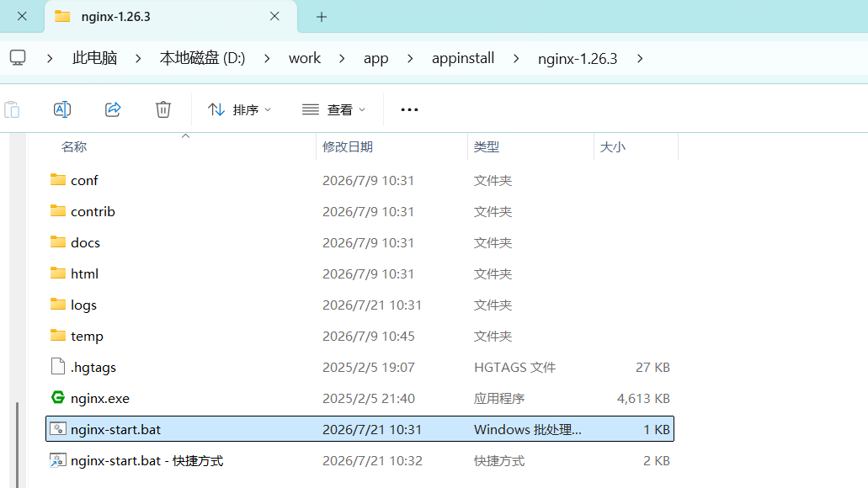This screenshot has width=868, height=488.
Task: Select the temp folder icon
Action: pyautogui.click(x=58, y=335)
